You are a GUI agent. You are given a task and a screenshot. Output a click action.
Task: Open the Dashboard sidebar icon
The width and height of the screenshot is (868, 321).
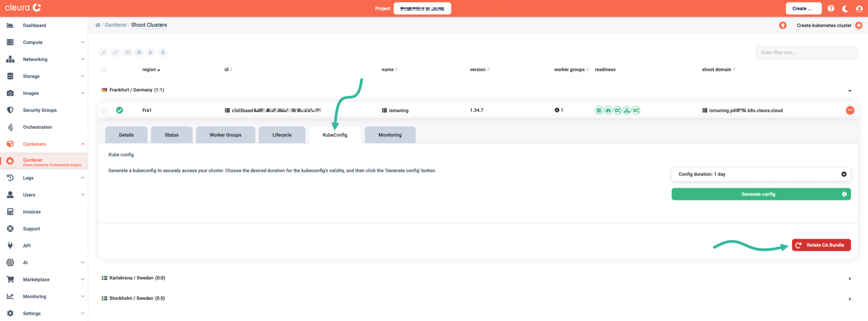10,25
